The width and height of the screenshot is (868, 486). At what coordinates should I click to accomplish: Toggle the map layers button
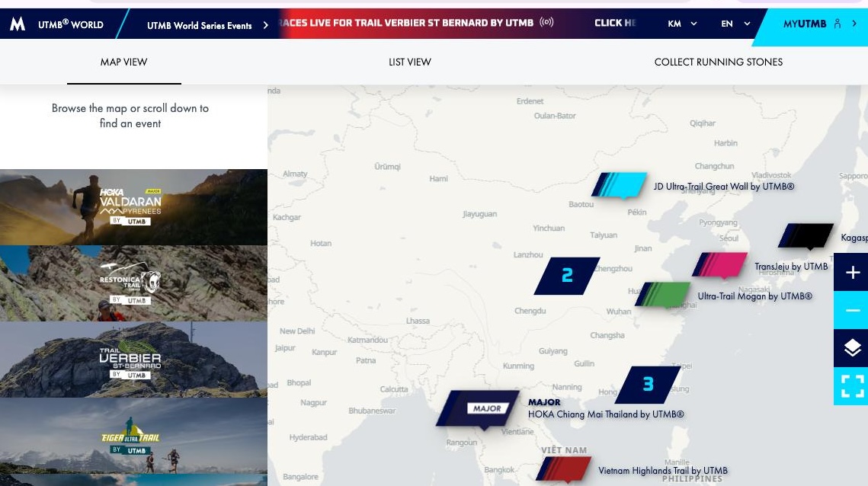853,348
